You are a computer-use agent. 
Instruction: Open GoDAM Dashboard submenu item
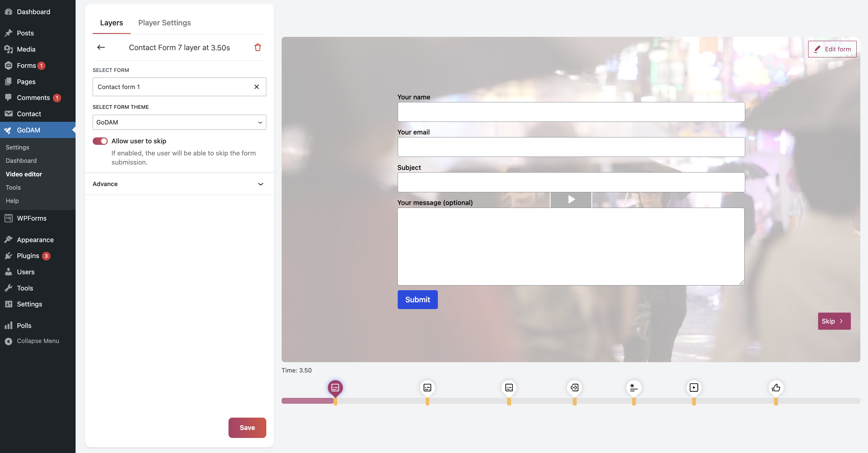point(21,160)
